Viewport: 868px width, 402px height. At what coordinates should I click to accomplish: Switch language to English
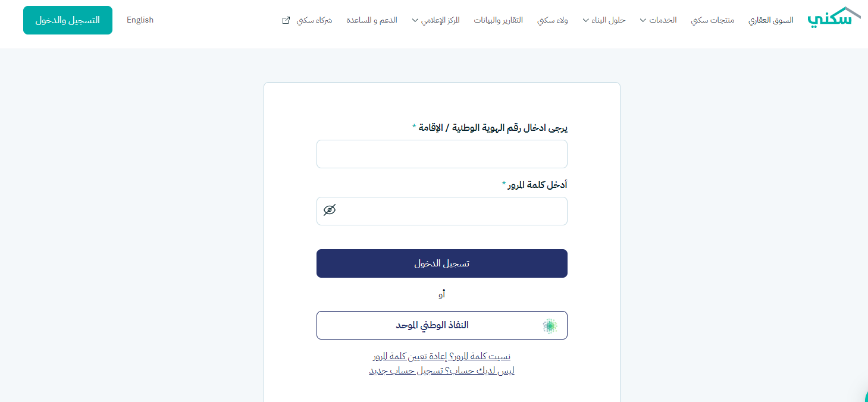(x=140, y=20)
